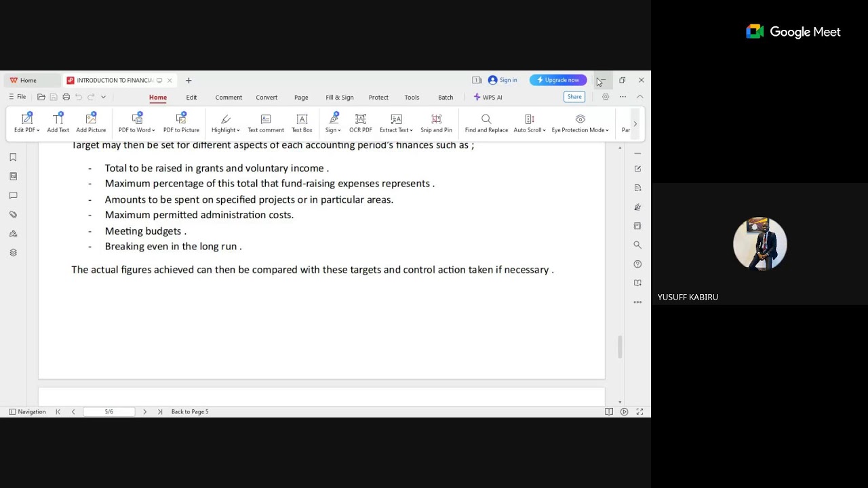Select the Text comment tool

(266, 123)
